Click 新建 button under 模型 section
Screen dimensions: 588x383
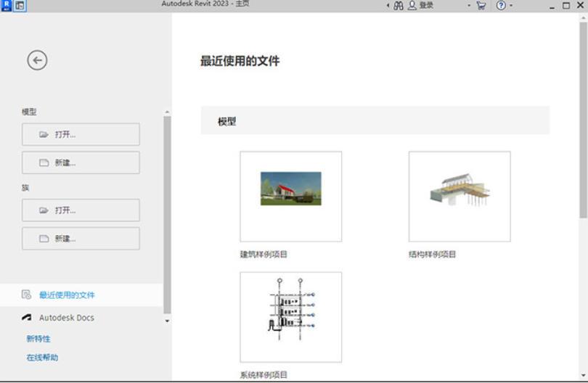click(81, 162)
